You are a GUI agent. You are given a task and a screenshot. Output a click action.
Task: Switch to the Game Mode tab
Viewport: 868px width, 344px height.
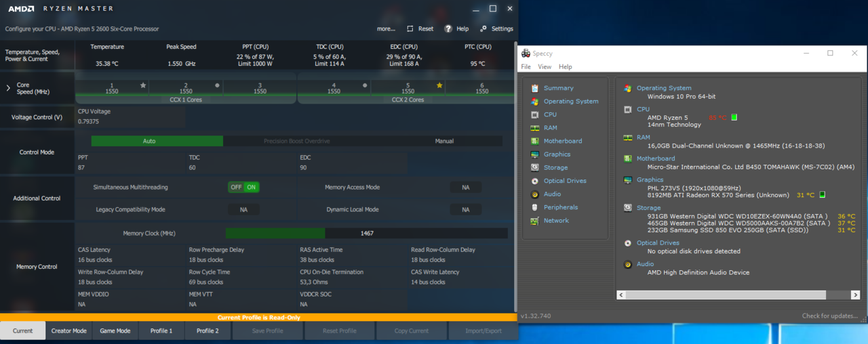[x=115, y=330]
